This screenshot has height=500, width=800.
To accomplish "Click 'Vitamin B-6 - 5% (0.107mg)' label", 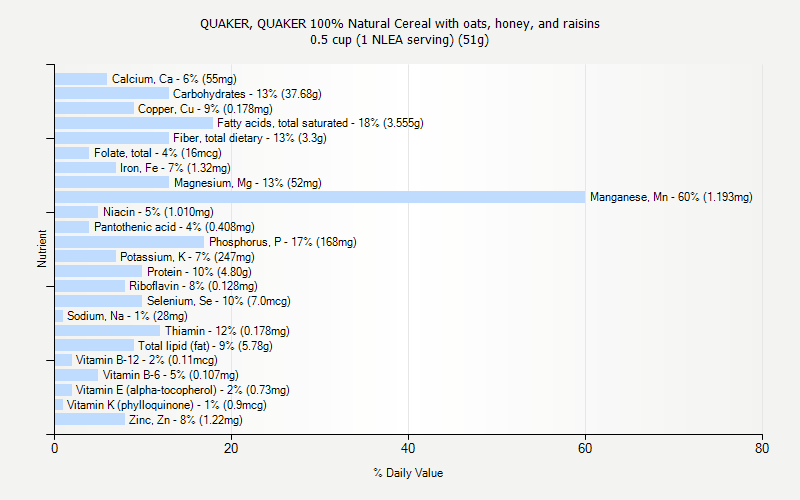I will 170,375.
